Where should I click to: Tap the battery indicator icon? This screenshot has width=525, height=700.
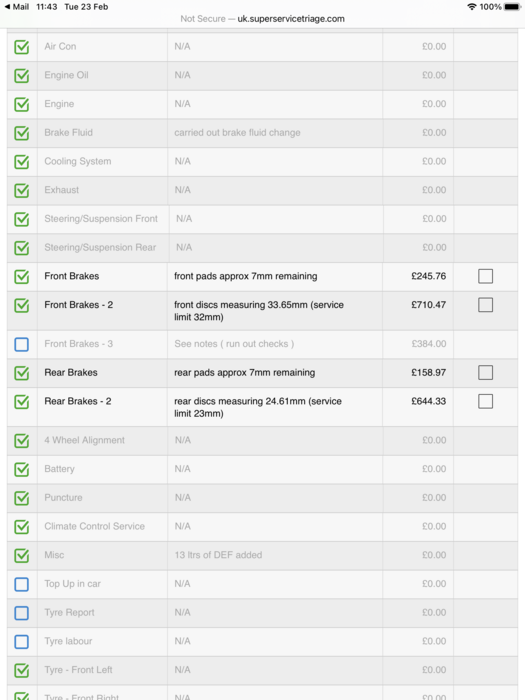pyautogui.click(x=512, y=7)
